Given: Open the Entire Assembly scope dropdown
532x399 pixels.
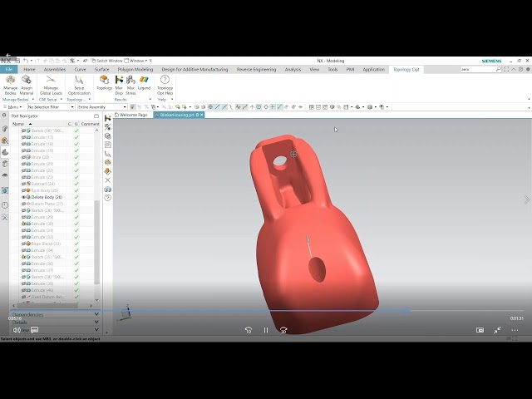Looking at the screenshot, I should tap(102, 107).
